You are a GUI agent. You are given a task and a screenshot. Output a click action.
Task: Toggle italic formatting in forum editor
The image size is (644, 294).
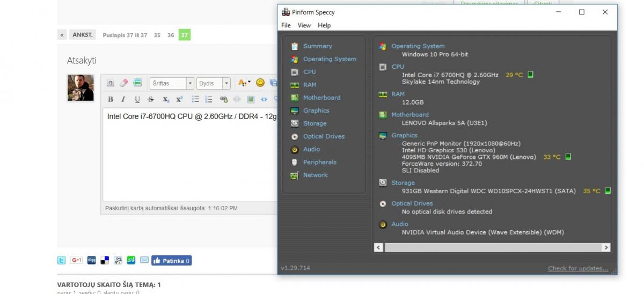coord(123,99)
